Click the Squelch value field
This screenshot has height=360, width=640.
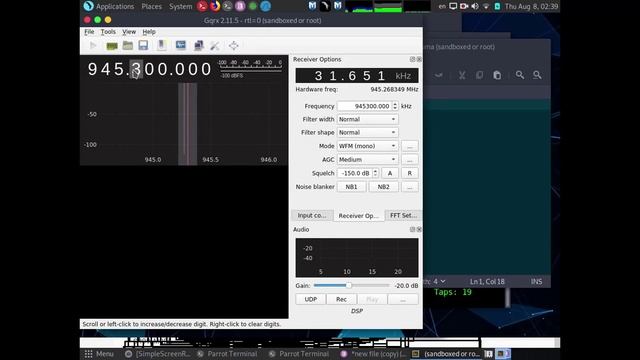click(x=355, y=173)
